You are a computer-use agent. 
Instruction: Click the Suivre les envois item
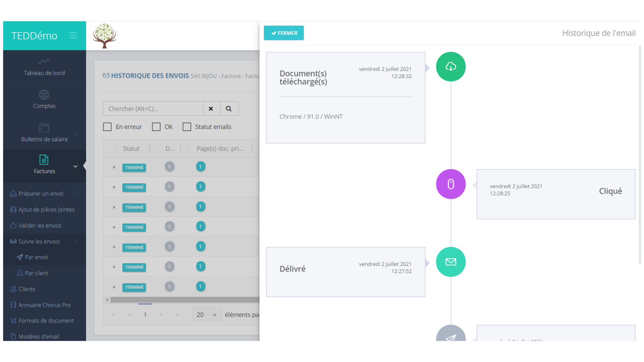[35, 241]
